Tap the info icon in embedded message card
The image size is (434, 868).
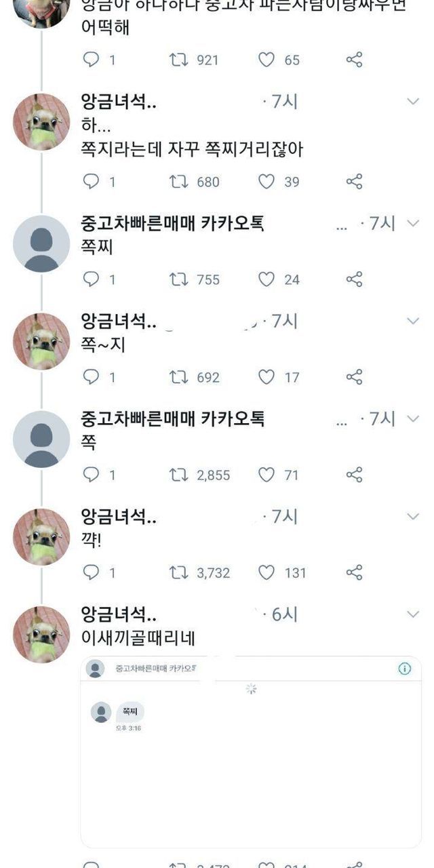point(404,669)
